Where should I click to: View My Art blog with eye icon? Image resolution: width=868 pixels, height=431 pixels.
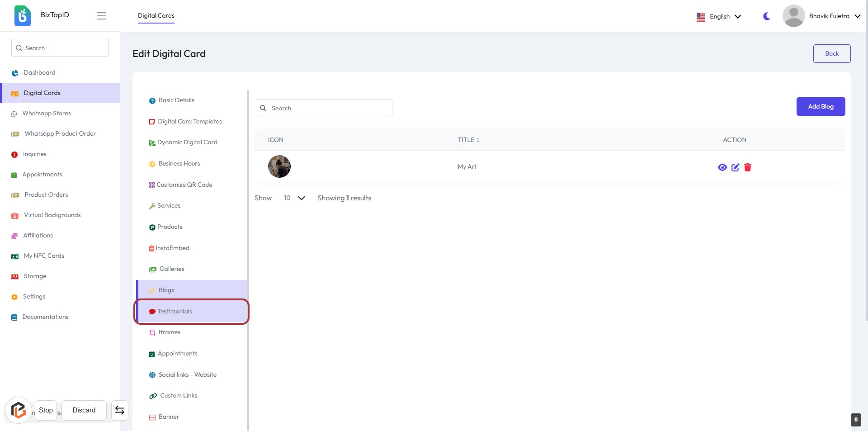[722, 167]
